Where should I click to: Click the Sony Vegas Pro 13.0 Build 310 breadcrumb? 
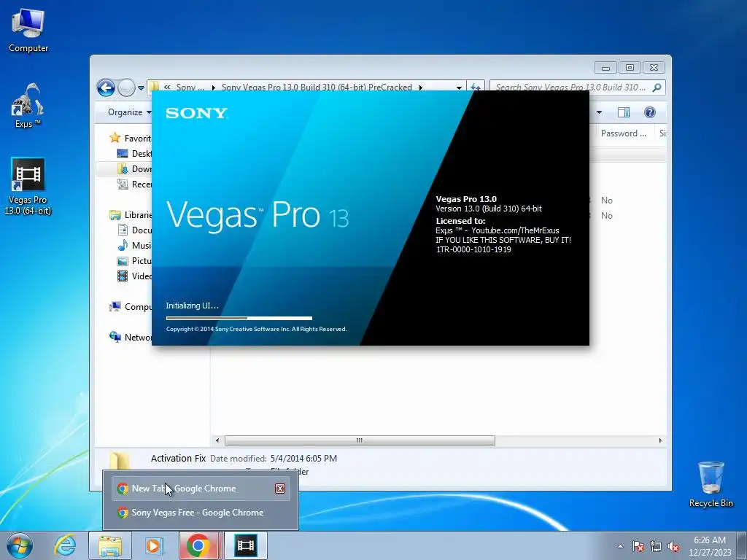pos(317,87)
